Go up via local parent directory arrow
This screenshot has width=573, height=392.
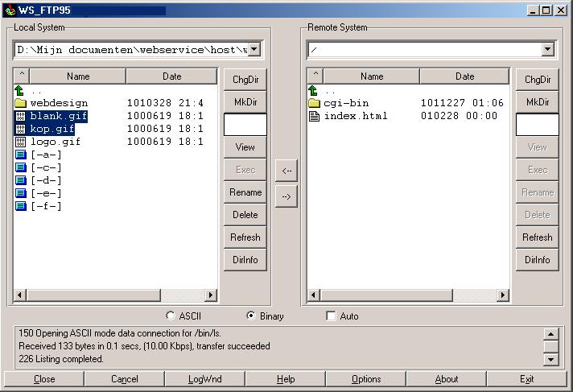pos(20,91)
